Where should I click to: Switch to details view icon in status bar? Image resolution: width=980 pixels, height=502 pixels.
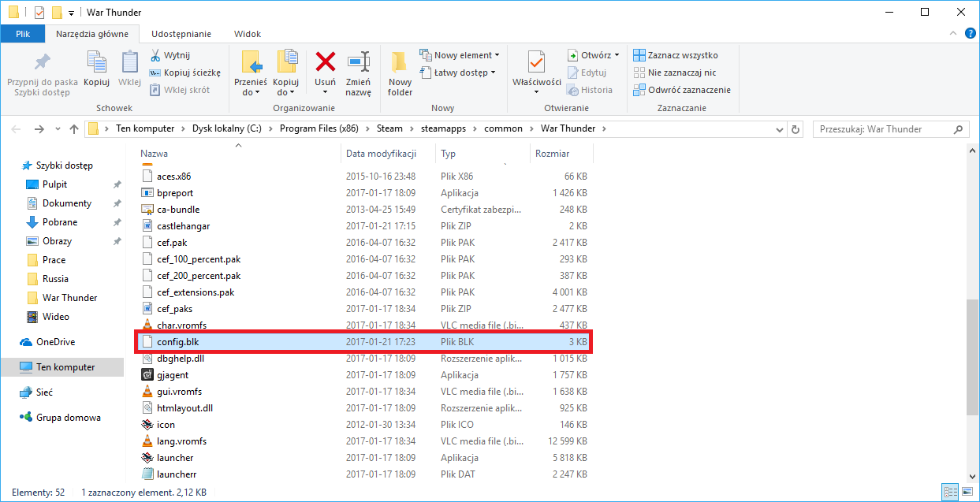coord(952,493)
